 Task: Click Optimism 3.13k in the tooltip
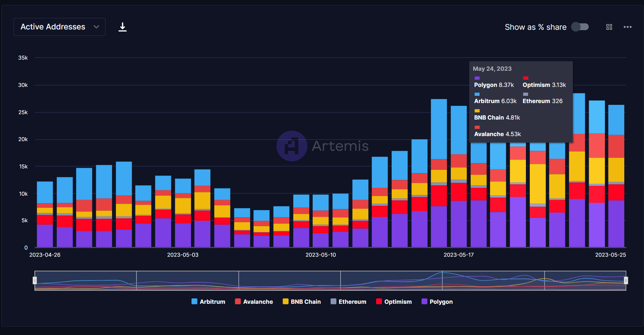[544, 85]
